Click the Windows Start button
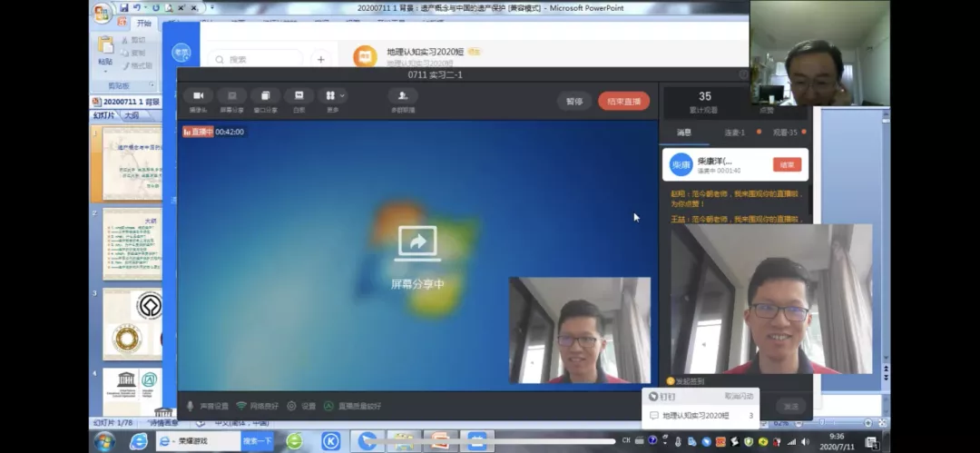The width and height of the screenshot is (980, 453). tap(104, 441)
